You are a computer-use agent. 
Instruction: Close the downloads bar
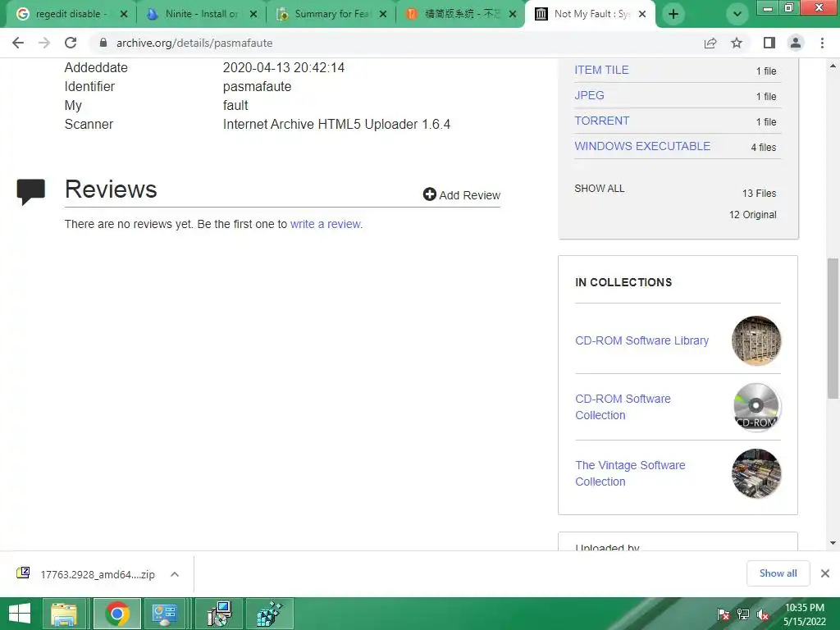[825, 573]
